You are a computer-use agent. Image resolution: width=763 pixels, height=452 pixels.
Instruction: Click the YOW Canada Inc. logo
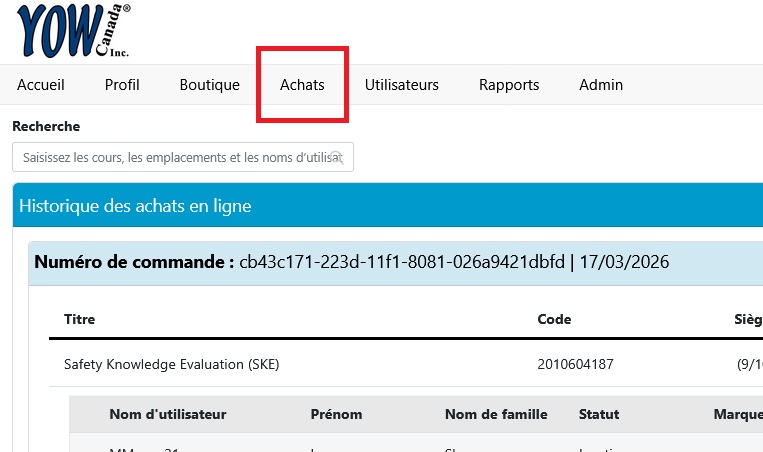(x=73, y=31)
